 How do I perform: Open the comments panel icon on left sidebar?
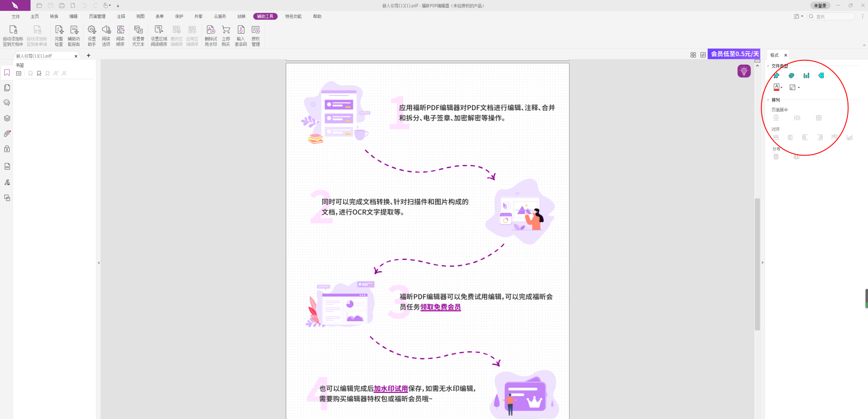coord(7,102)
